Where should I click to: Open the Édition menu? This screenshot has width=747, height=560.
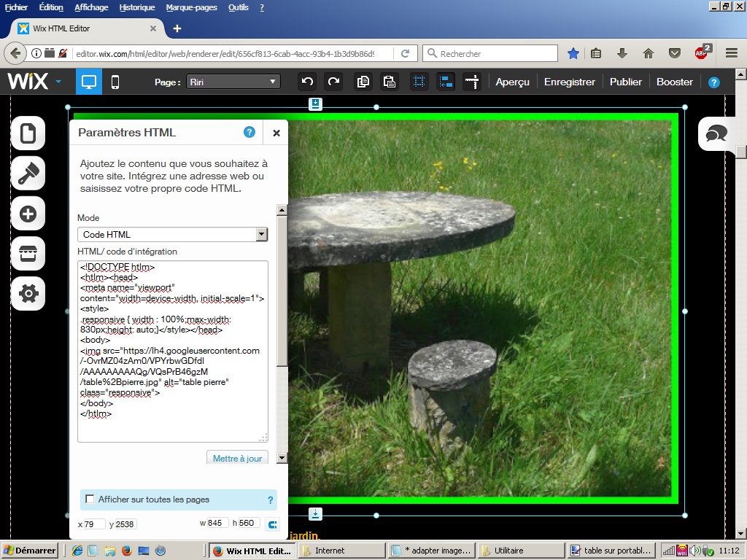[51, 7]
